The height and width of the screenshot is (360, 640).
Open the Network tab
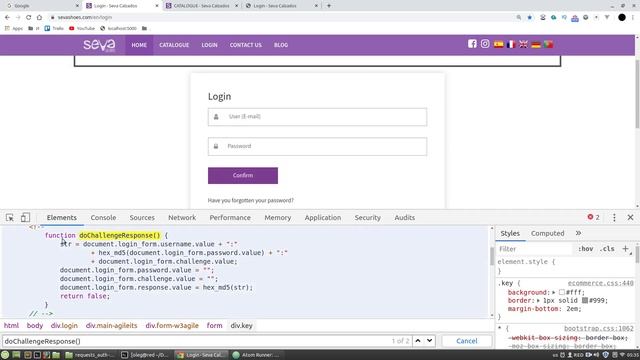click(x=182, y=218)
